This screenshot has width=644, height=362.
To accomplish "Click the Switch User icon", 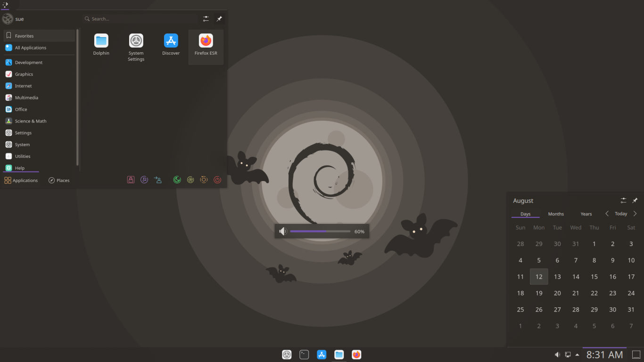I will pyautogui.click(x=158, y=180).
